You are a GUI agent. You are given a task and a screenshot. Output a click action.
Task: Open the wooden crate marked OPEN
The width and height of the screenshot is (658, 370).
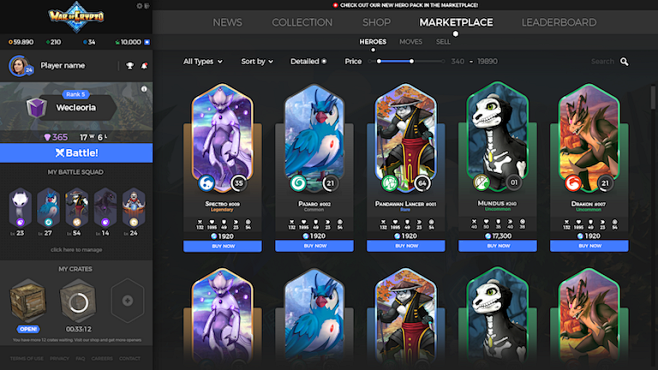tap(28, 301)
